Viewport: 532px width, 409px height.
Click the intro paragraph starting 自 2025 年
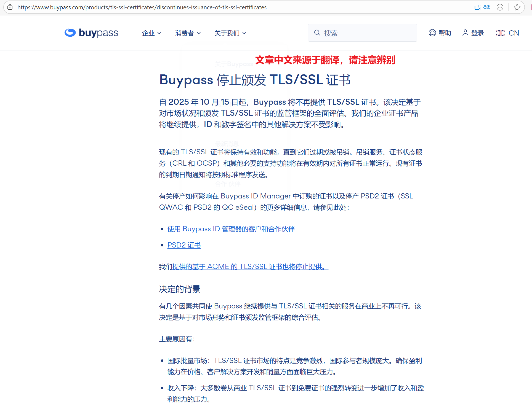click(290, 113)
